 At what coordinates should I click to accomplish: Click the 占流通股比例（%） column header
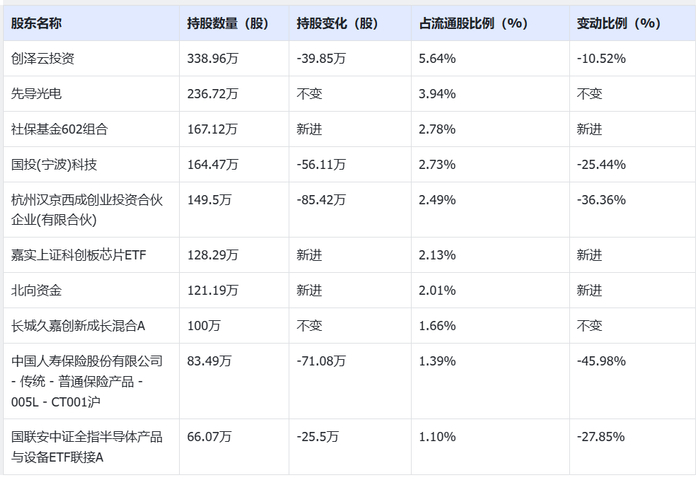472,22
